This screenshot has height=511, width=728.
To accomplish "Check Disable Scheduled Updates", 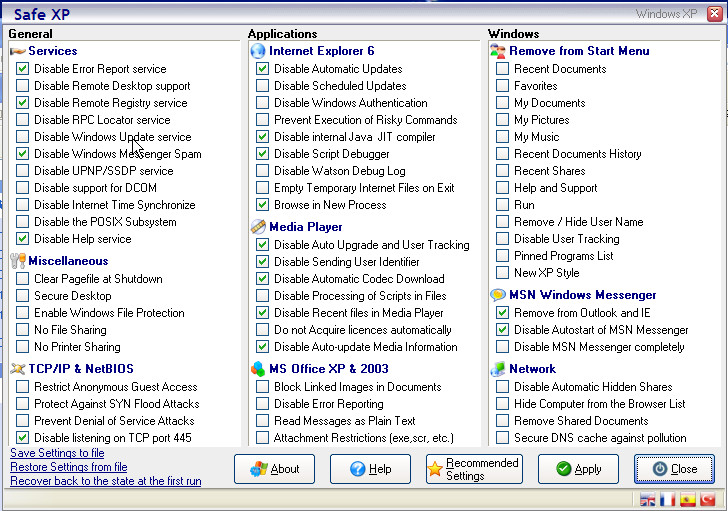I will (x=262, y=86).
